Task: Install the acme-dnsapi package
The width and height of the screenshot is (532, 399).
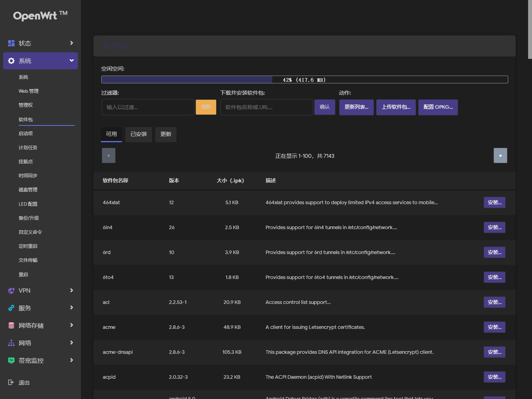Action: [x=495, y=352]
